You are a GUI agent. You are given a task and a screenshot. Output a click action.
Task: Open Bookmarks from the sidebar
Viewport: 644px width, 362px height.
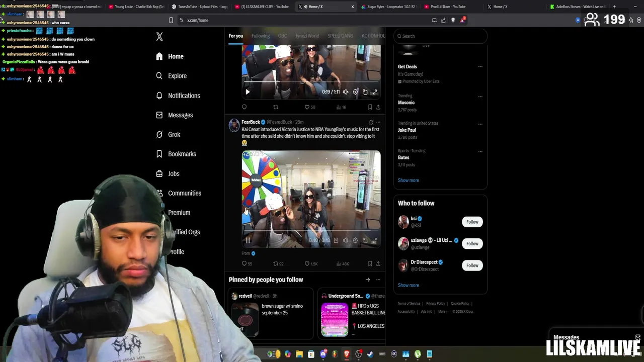point(176,154)
